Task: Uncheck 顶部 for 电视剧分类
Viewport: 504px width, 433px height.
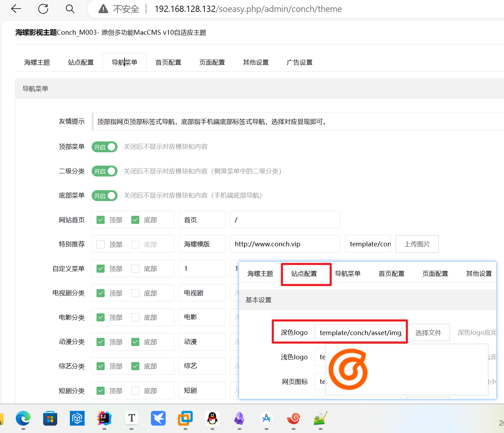Action: (x=101, y=293)
